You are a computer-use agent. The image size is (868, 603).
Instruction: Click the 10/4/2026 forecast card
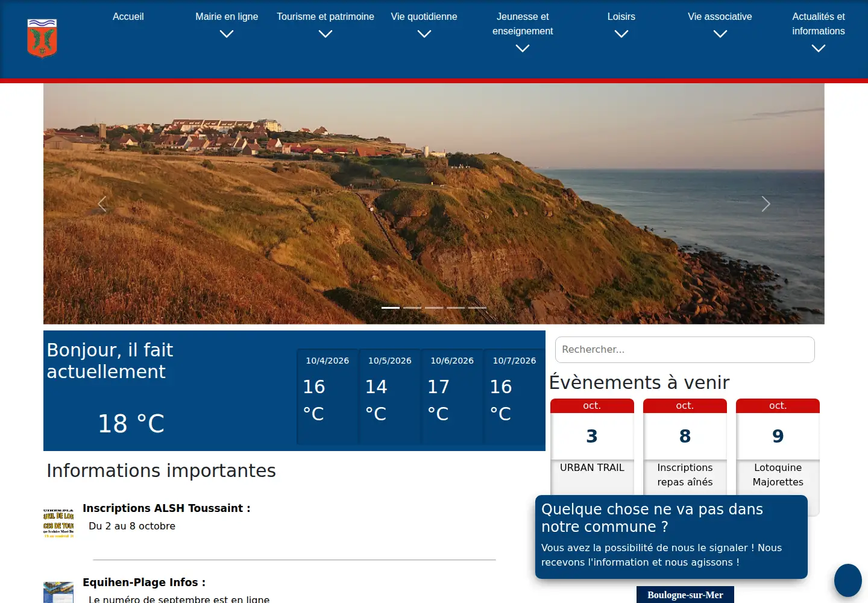pyautogui.click(x=327, y=397)
